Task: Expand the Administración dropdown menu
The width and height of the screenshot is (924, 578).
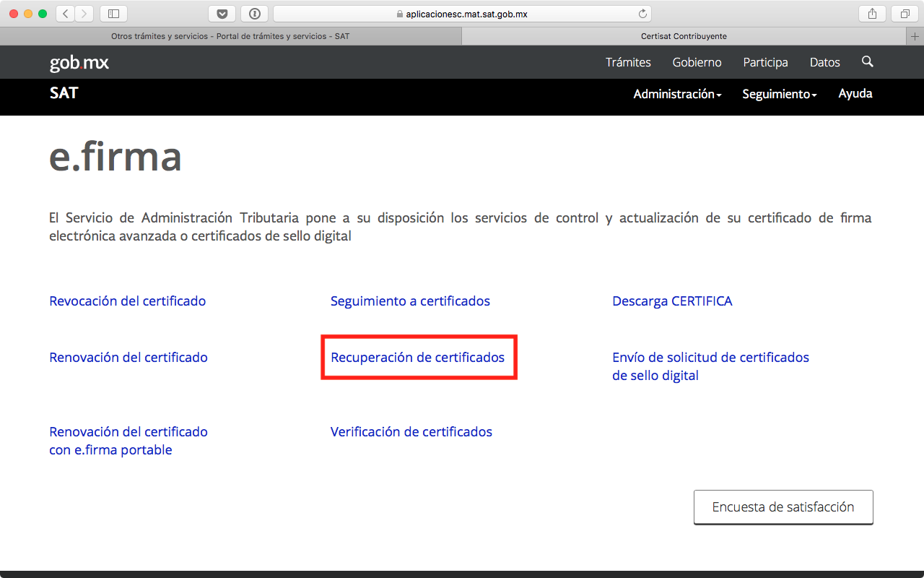Action: [x=677, y=94]
